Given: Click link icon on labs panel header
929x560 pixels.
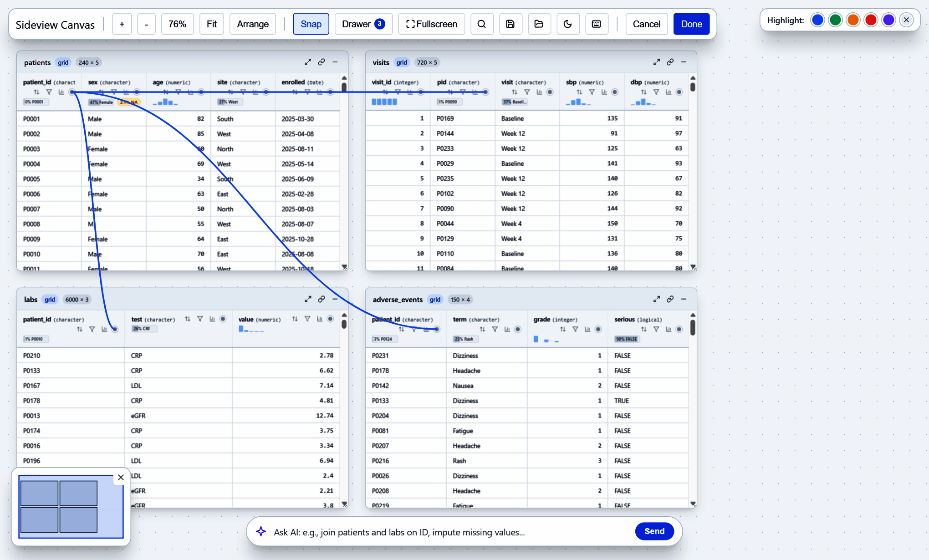Looking at the screenshot, I should click(322, 299).
